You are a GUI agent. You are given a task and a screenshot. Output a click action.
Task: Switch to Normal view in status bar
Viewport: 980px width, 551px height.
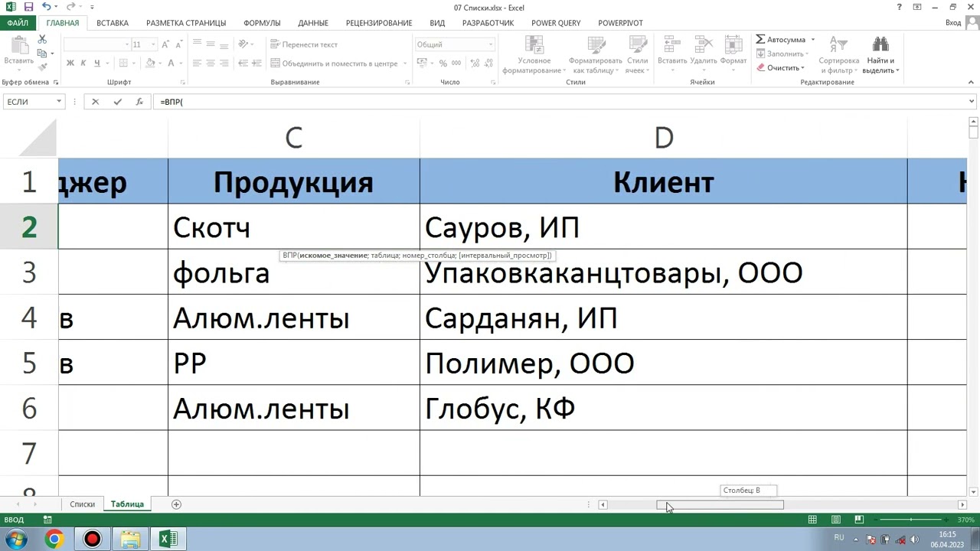click(812, 520)
